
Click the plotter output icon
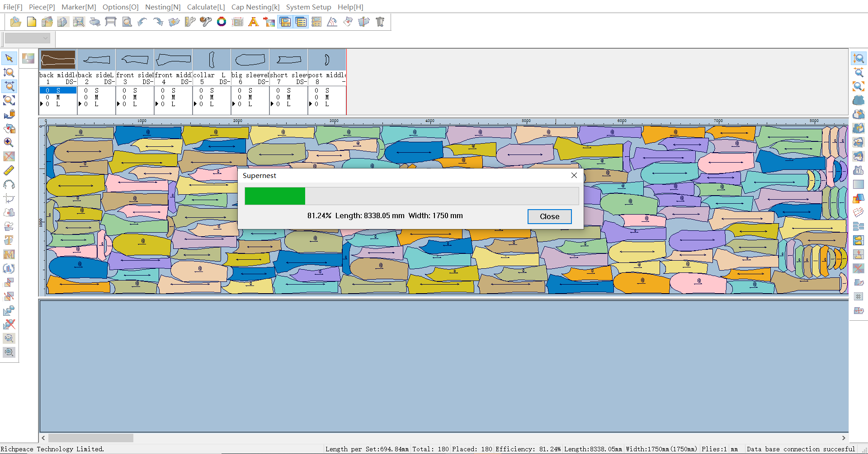111,22
